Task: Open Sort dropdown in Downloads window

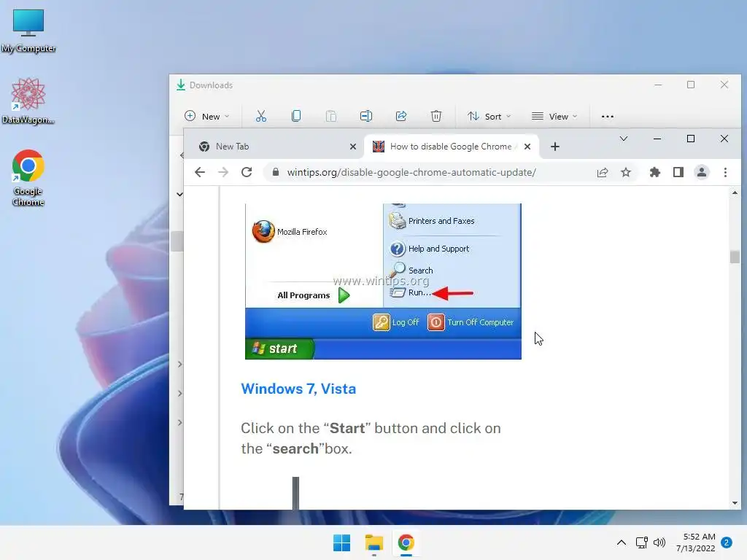Action: [489, 116]
